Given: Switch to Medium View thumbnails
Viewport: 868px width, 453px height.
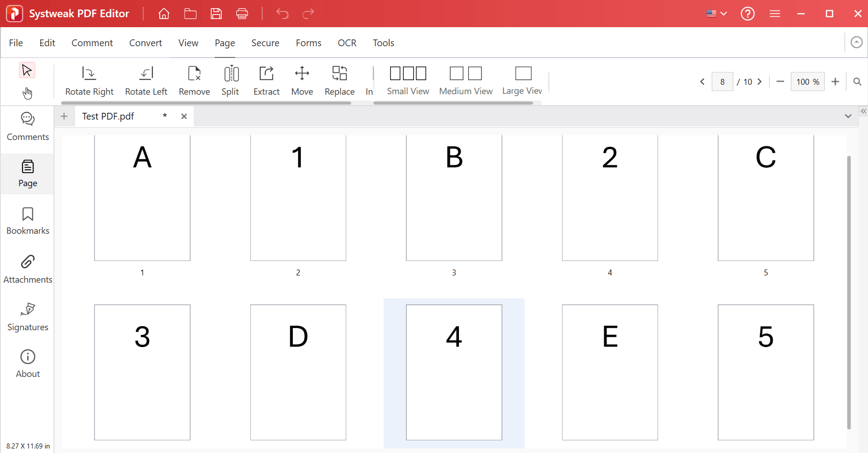Looking at the screenshot, I should (x=466, y=81).
